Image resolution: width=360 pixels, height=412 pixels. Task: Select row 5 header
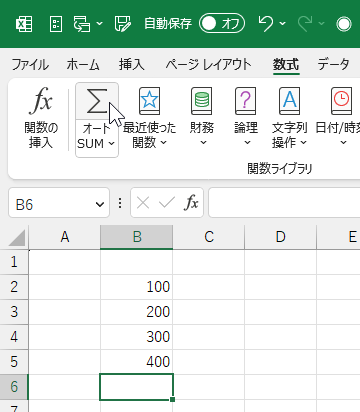(x=14, y=362)
